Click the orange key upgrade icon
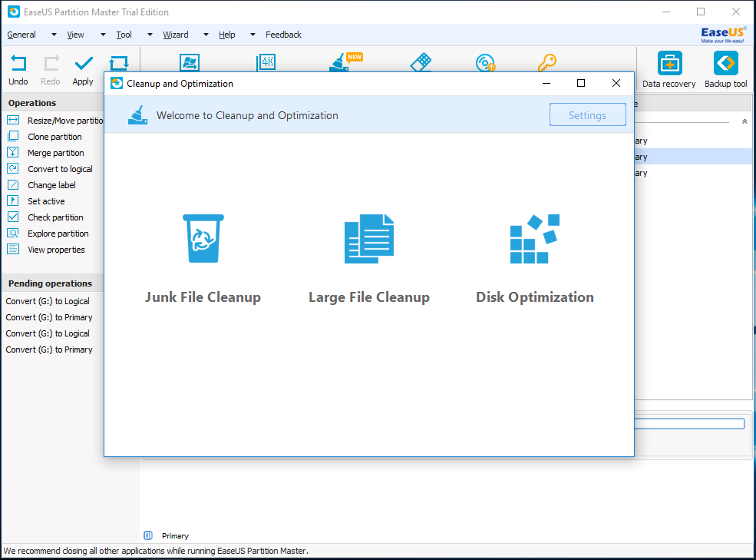 pyautogui.click(x=547, y=62)
